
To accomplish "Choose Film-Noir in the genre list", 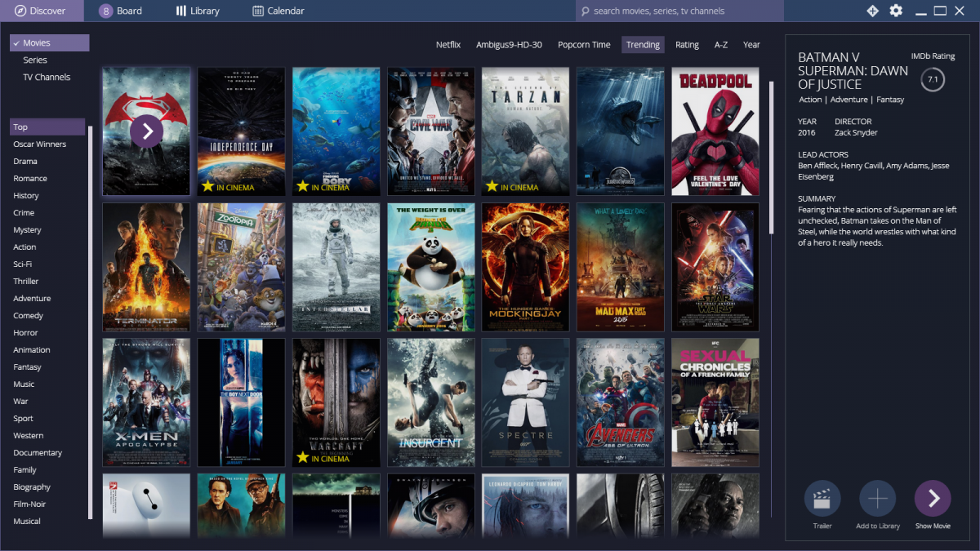I will (x=29, y=504).
